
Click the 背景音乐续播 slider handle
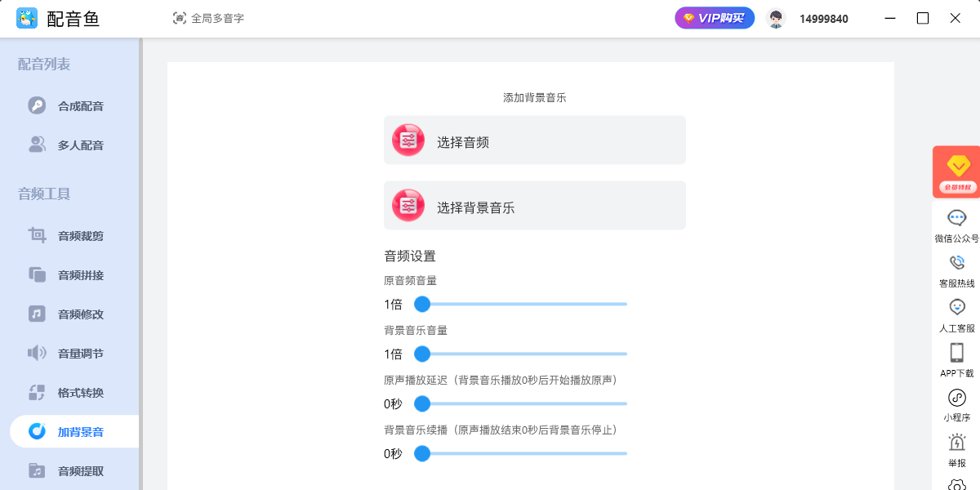pos(422,453)
